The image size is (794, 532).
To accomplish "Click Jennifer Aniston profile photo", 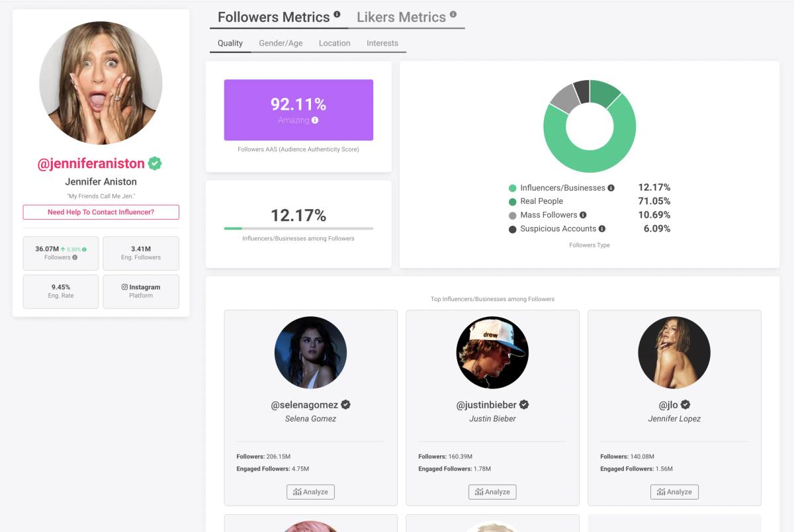I will pos(101,83).
